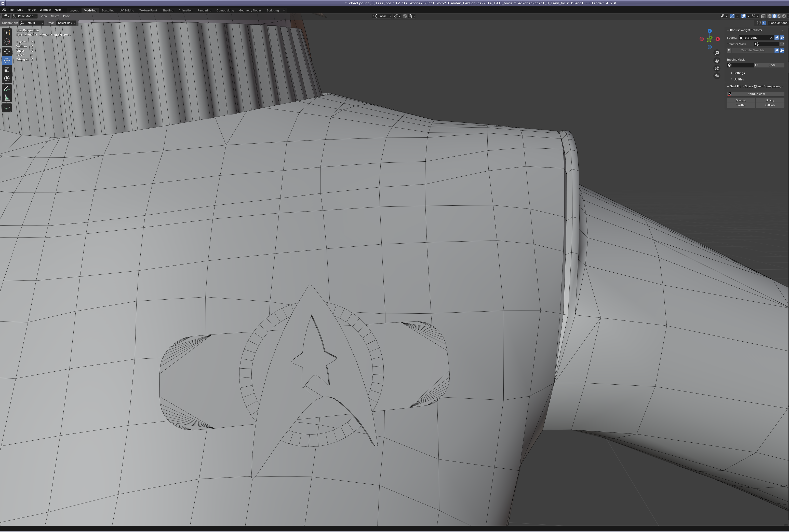Viewport: 789px width, 532px height.
Task: Select the Move tool
Action: (7, 52)
